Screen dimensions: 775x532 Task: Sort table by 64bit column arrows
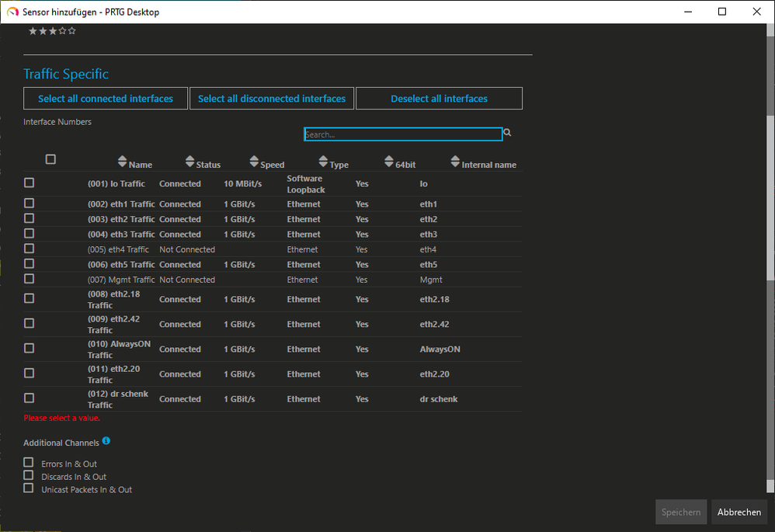pos(389,162)
